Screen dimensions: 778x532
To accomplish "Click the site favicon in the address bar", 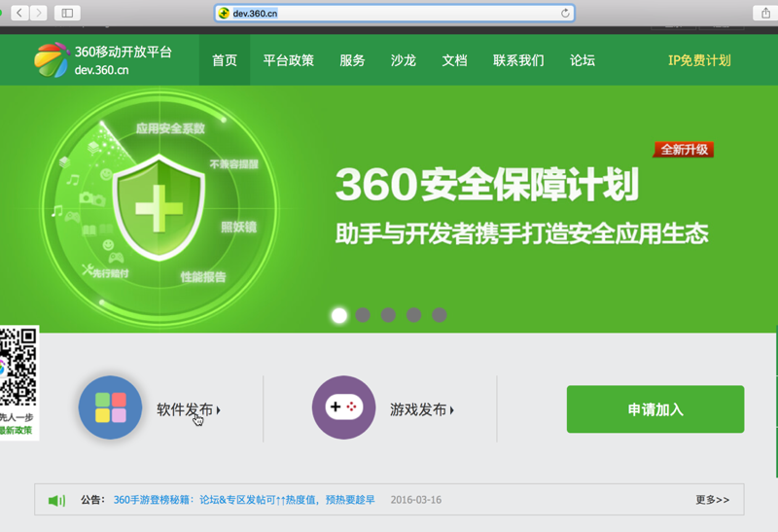I will point(225,14).
